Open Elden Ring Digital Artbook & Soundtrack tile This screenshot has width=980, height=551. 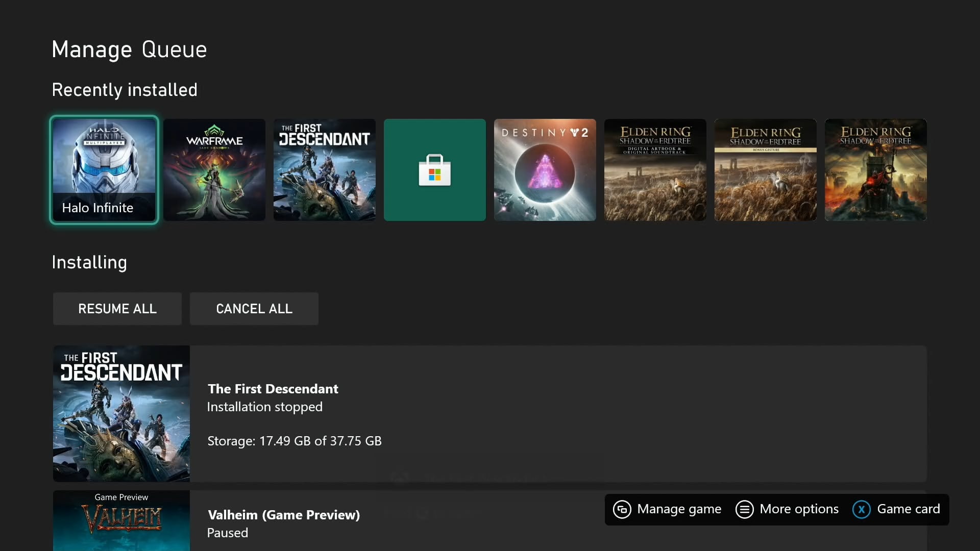[655, 170]
